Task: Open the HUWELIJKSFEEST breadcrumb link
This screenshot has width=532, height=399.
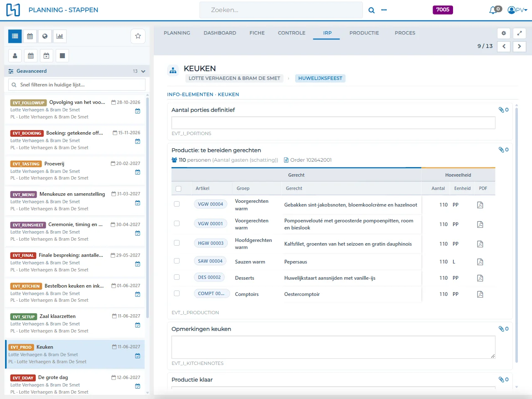Action: [320, 78]
